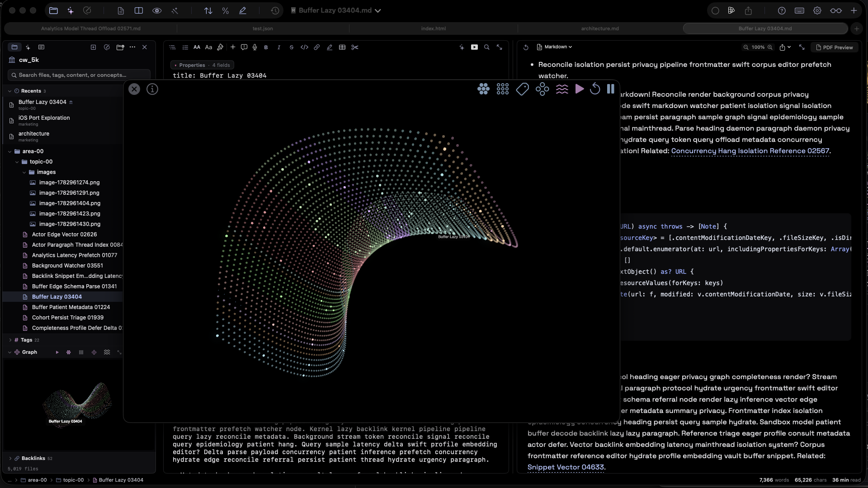Switch to the architecture.md tab
Screen dimensions: 868x488
(x=600, y=28)
